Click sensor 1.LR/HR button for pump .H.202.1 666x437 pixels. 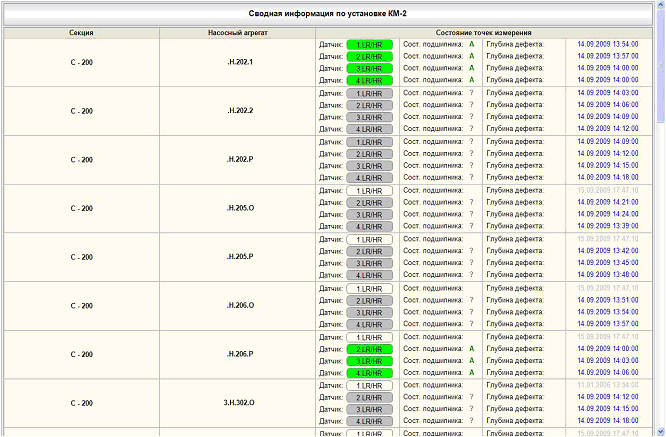point(369,45)
